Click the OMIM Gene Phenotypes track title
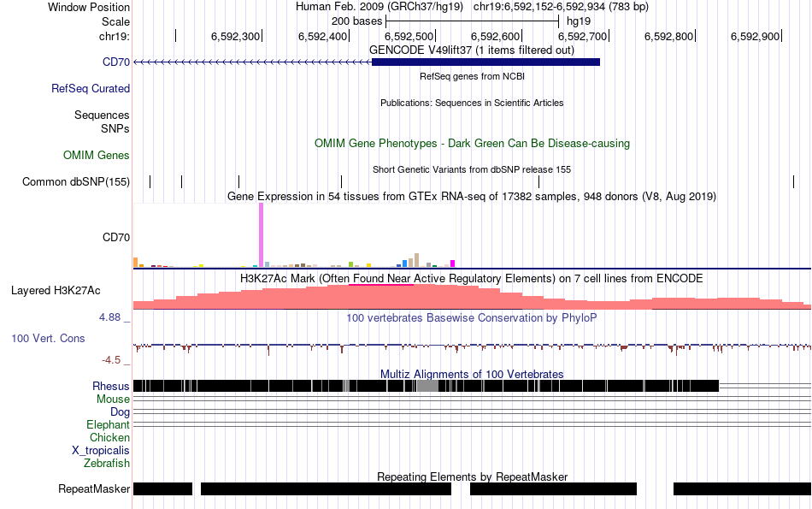The width and height of the screenshot is (812, 509). (472, 144)
